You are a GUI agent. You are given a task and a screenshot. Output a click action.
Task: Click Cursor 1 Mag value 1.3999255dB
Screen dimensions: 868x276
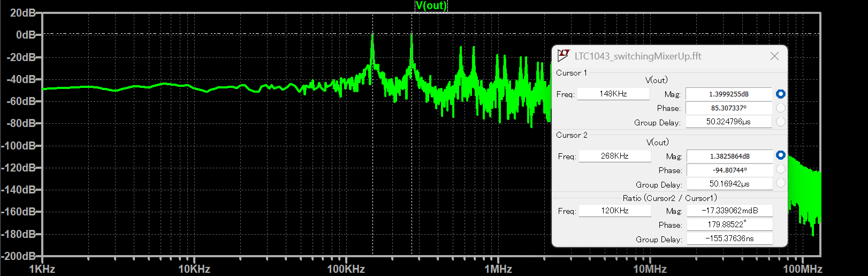pyautogui.click(x=728, y=94)
